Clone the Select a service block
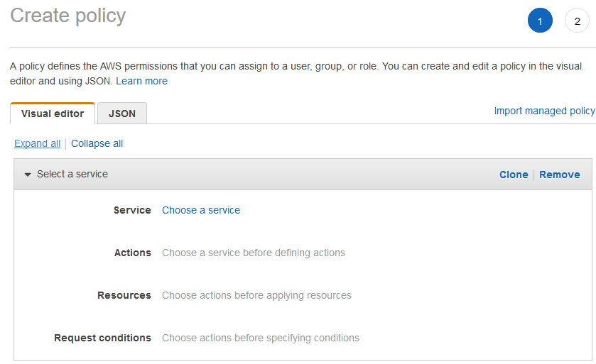Viewport: 596px width, 364px height. [514, 175]
